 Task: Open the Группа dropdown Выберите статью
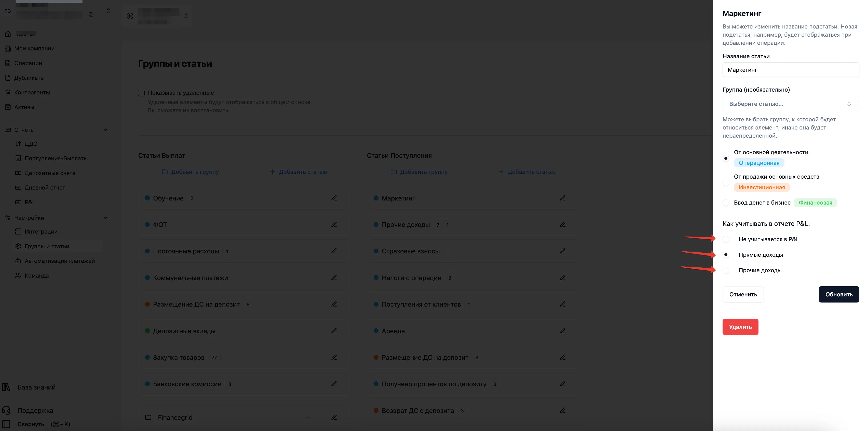tap(791, 104)
